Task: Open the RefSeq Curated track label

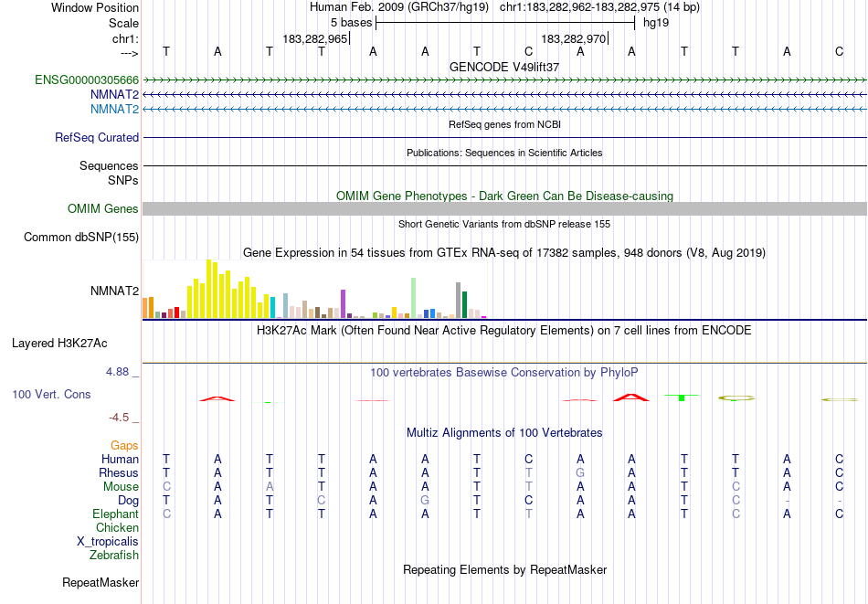Action: coord(97,137)
